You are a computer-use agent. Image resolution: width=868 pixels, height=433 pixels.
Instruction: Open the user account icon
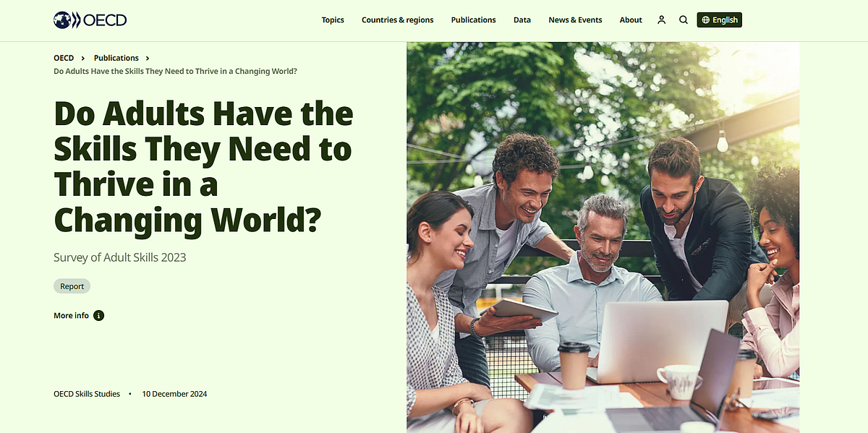661,20
